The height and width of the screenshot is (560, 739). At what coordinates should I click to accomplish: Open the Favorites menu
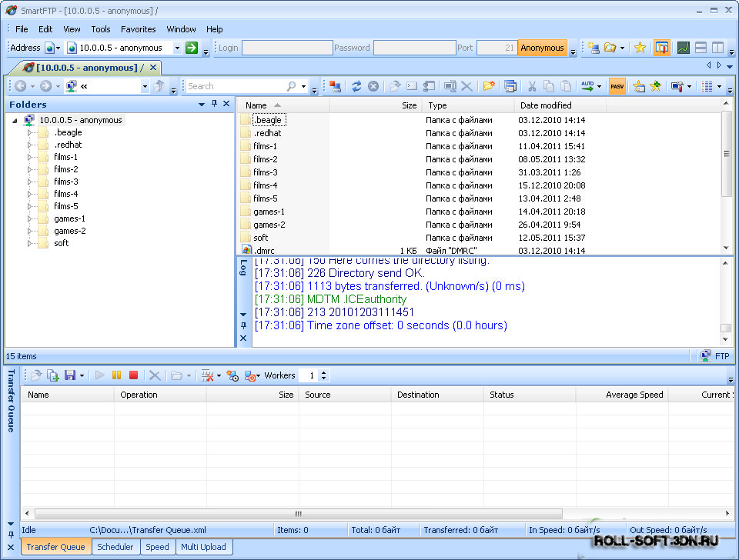(x=138, y=29)
